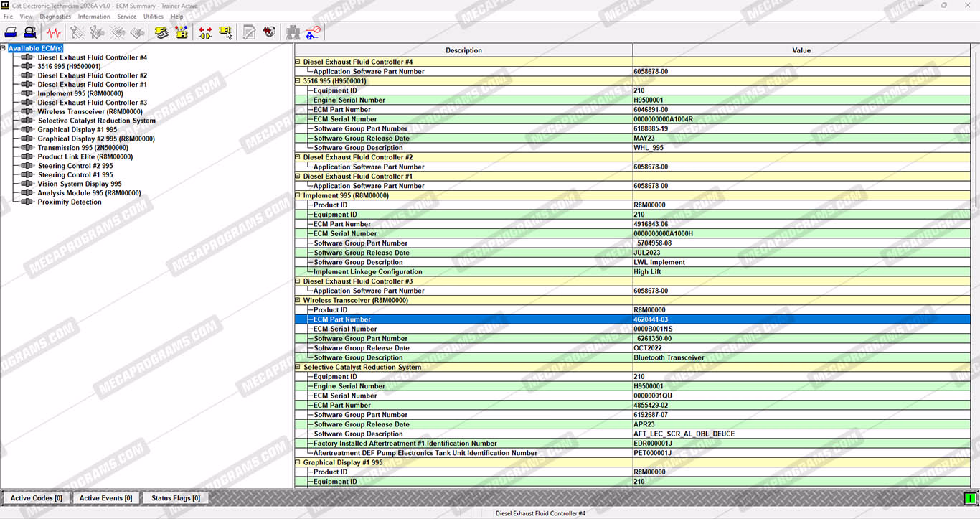Viewport: 980px width, 519px height.
Task: Open Print Preview with the magnifier printer icon
Action: 30,32
